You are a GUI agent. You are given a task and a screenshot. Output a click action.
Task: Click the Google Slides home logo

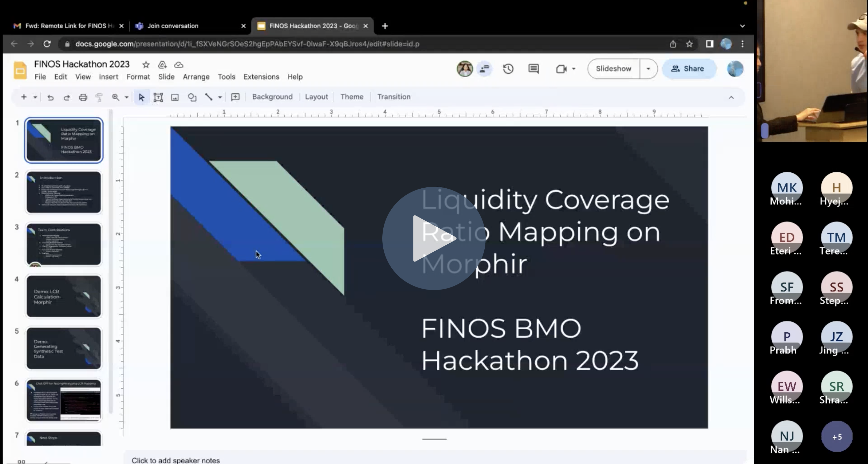click(20, 70)
